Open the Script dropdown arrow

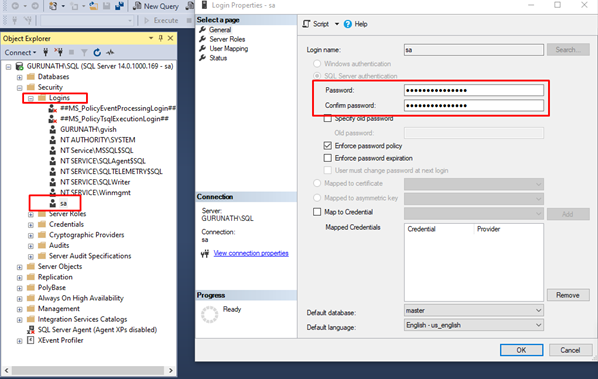point(337,24)
